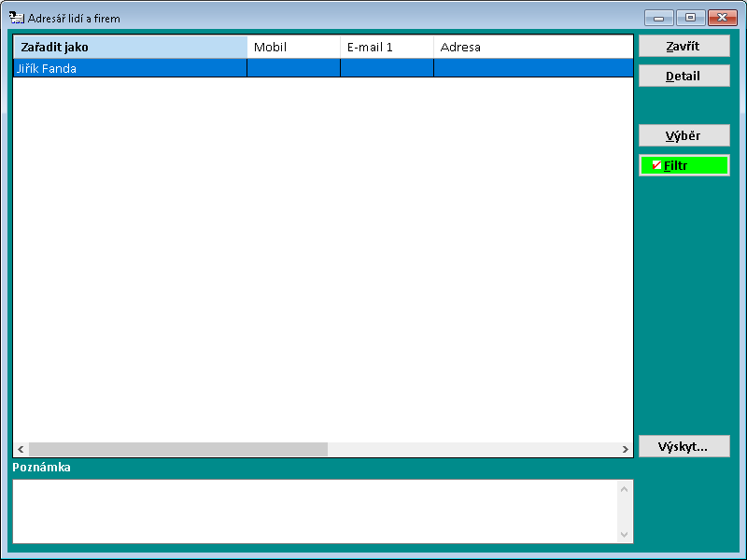Image resolution: width=747 pixels, height=560 pixels.
Task: Maximize the Adresář lidí a firem window
Action: pyautogui.click(x=690, y=18)
